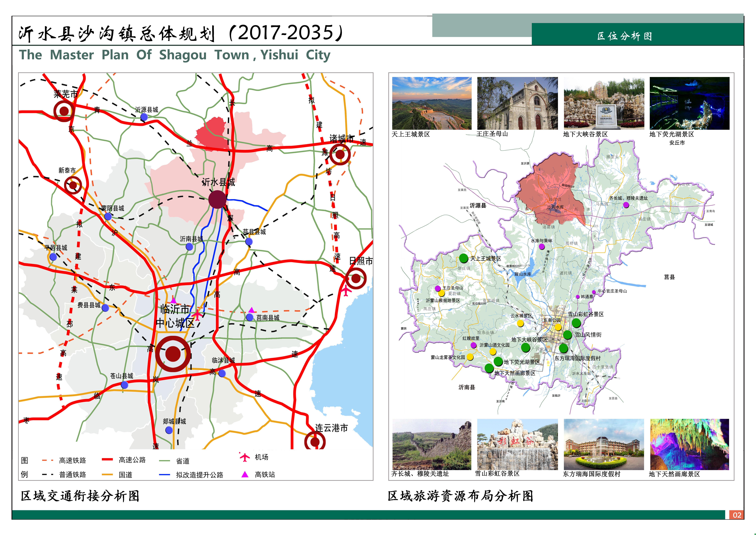Click the green dot for 雪山风情街
Image resolution: width=756 pixels, height=535 pixels.
(x=567, y=335)
